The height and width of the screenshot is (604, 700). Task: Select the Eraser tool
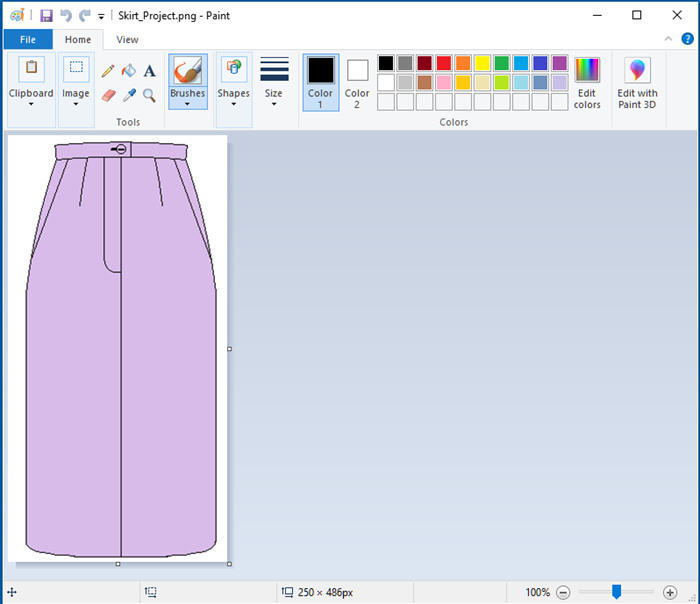click(109, 96)
